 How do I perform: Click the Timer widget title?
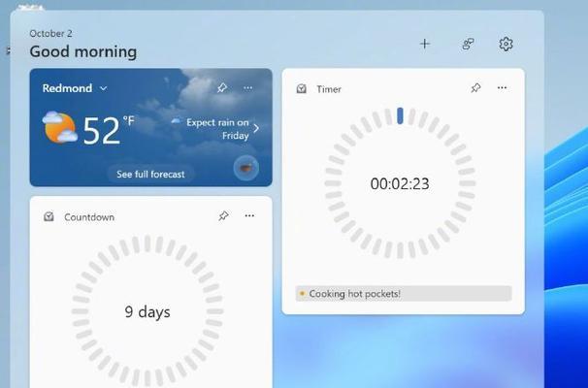pos(329,89)
